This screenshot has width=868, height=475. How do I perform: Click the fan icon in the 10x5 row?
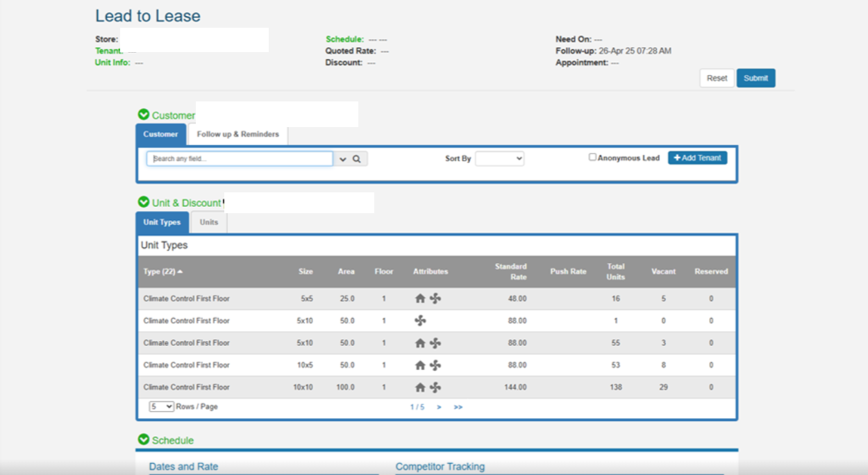pyautogui.click(x=435, y=365)
